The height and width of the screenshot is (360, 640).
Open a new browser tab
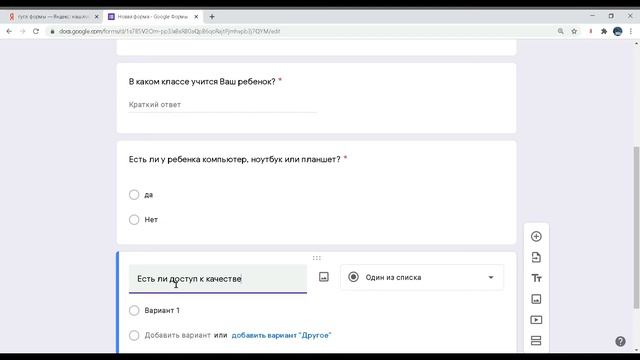(211, 17)
